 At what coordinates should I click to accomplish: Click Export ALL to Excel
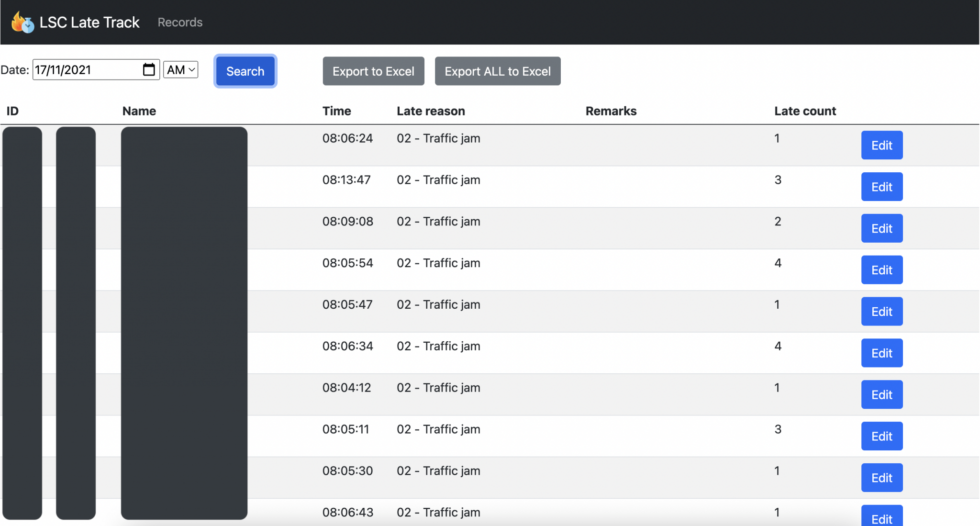coord(497,71)
